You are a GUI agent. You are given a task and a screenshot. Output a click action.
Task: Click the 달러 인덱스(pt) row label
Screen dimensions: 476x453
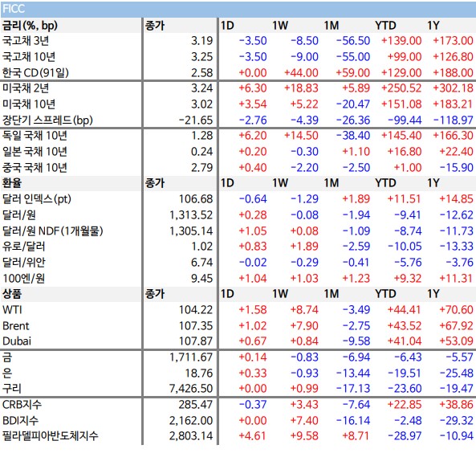37,199
